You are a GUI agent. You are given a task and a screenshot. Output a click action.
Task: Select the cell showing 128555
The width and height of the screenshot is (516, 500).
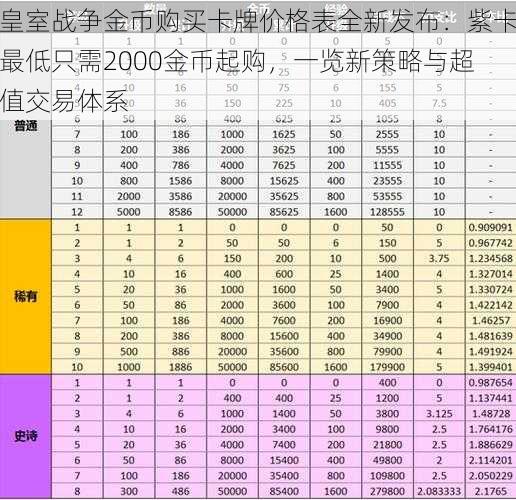coord(387,212)
